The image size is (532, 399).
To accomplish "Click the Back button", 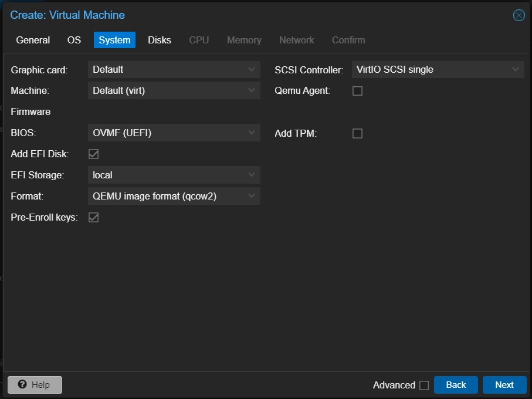I will [x=456, y=385].
